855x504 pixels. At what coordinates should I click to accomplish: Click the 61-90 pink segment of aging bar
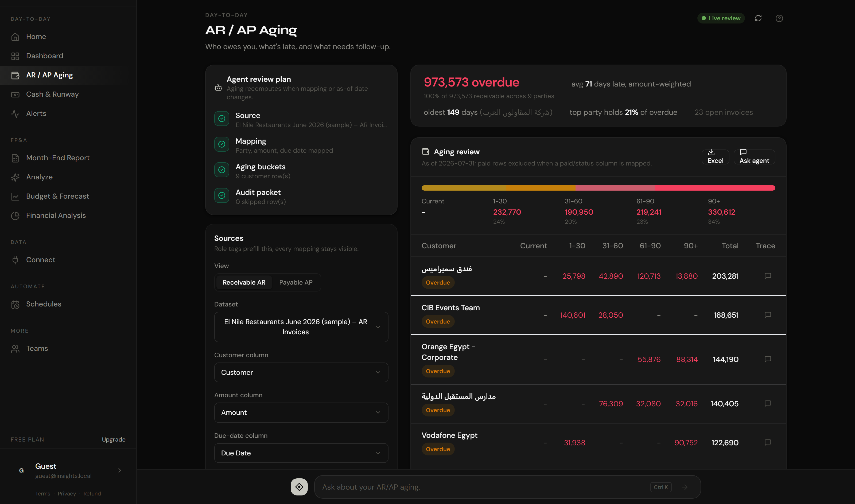[615, 188]
